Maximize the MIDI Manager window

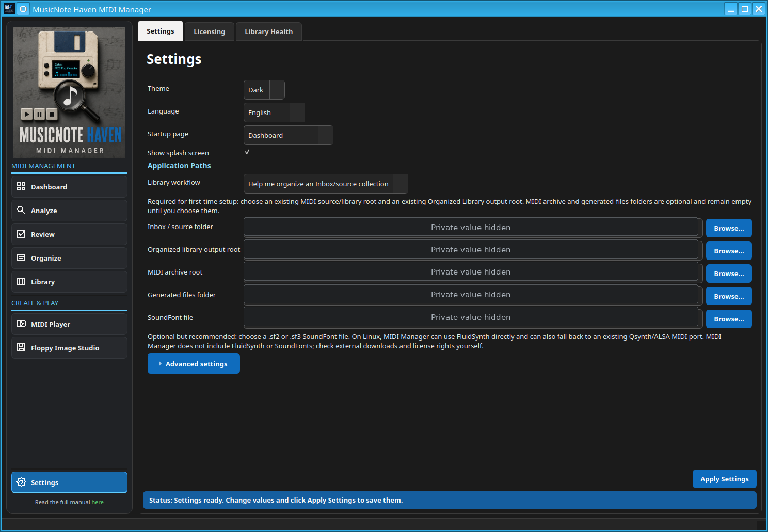point(745,9)
